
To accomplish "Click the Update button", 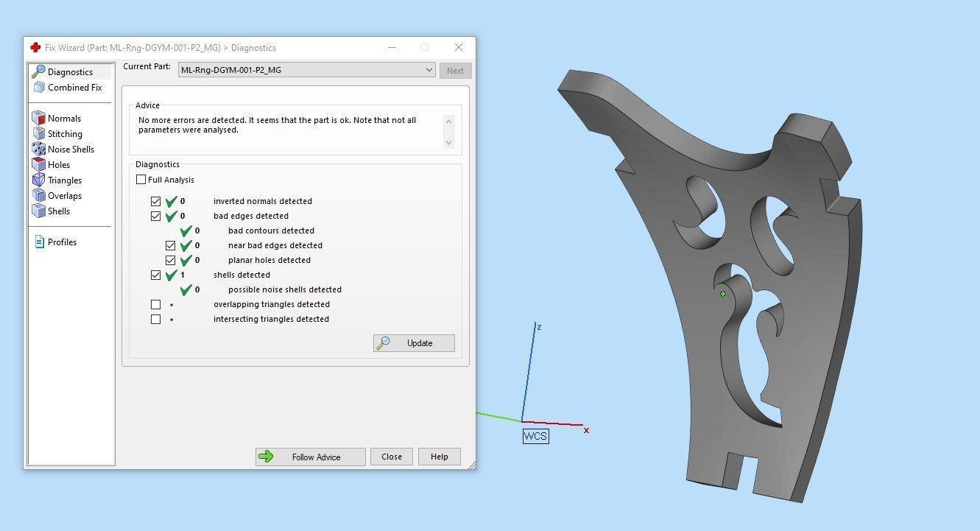I will click(414, 343).
